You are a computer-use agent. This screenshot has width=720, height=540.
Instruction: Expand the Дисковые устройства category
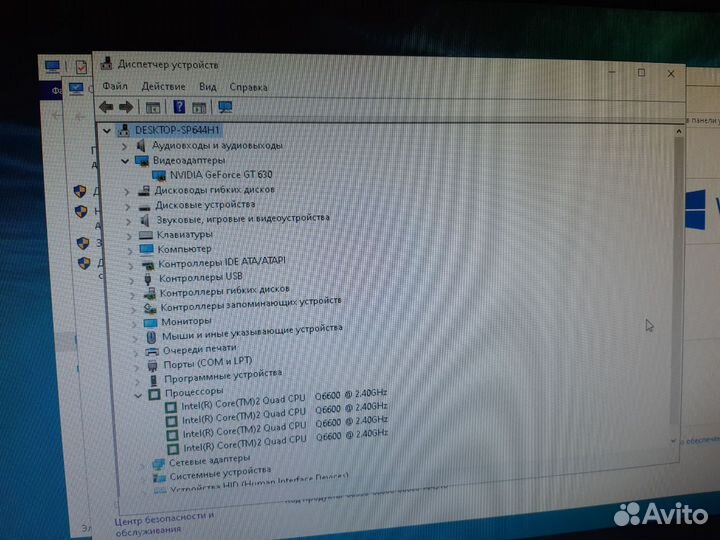tap(128, 205)
